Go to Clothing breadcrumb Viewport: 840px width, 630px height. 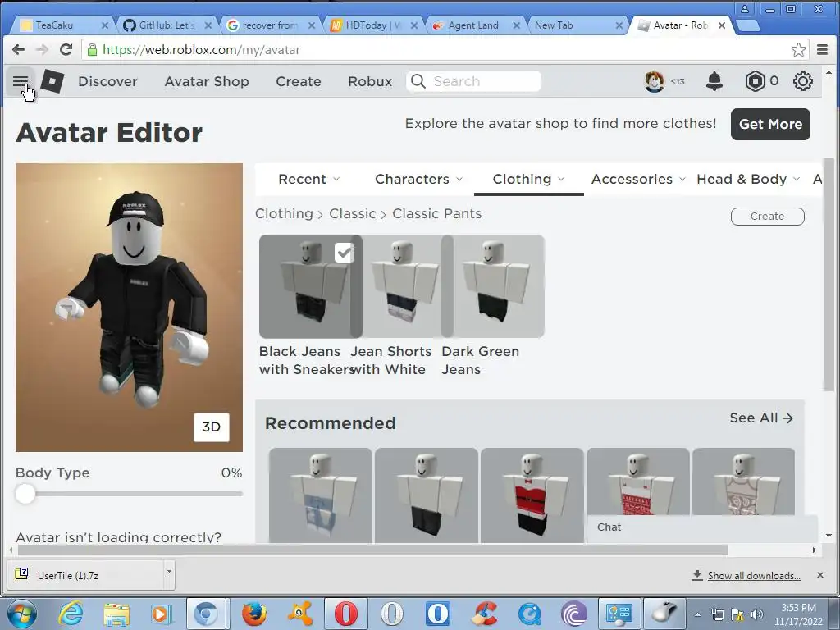(x=284, y=214)
